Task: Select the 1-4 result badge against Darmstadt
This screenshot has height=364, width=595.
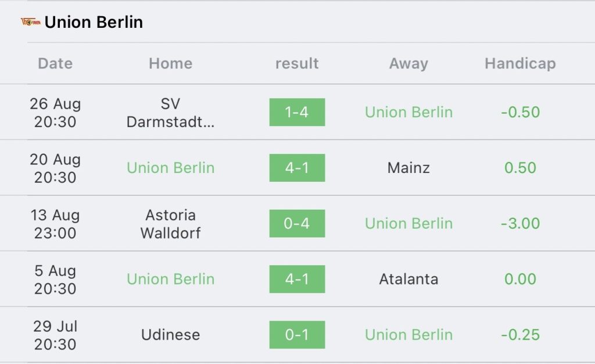Action: point(297,112)
